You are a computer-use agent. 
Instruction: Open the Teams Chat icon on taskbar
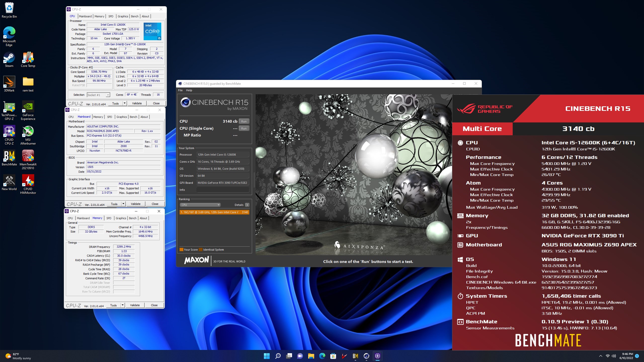click(x=300, y=356)
